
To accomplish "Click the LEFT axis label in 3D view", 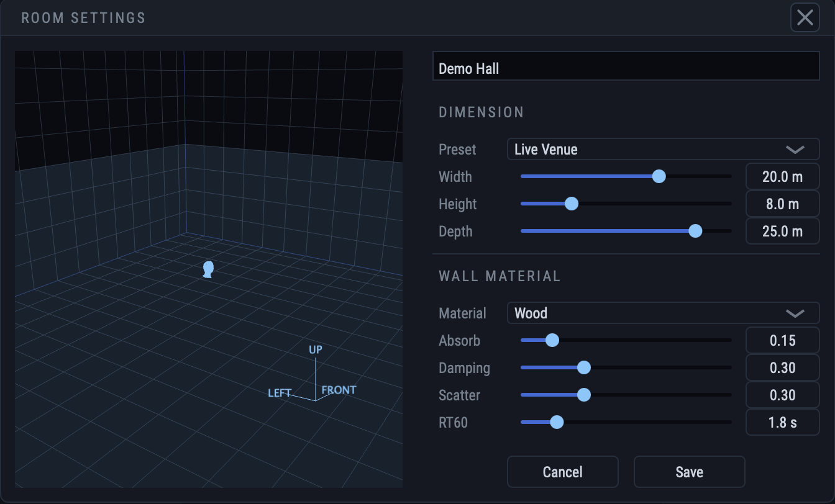I will 280,393.
